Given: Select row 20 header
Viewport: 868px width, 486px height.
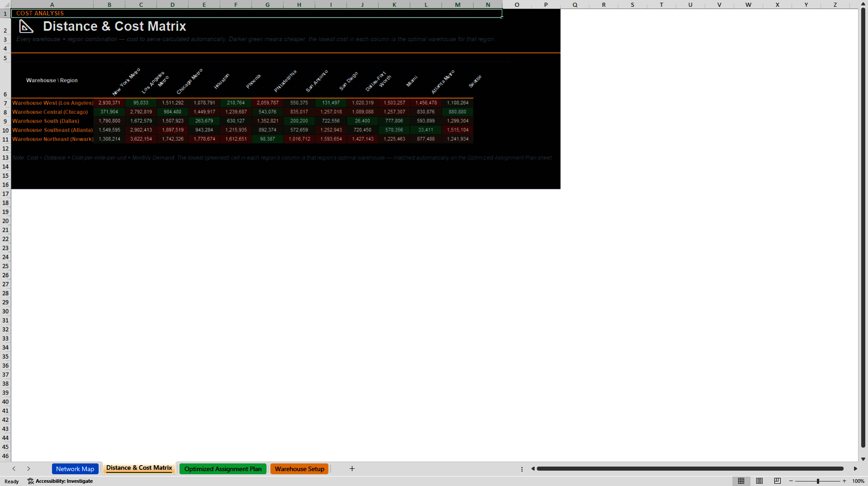Looking at the screenshot, I should point(5,221).
